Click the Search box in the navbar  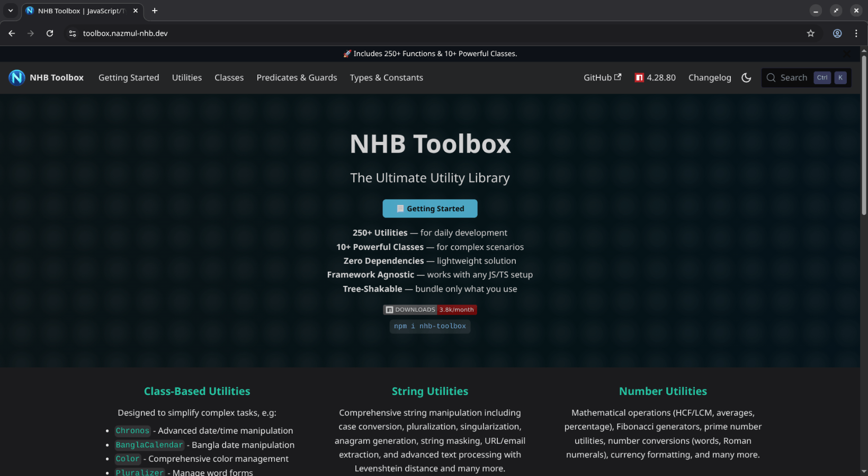(806, 78)
